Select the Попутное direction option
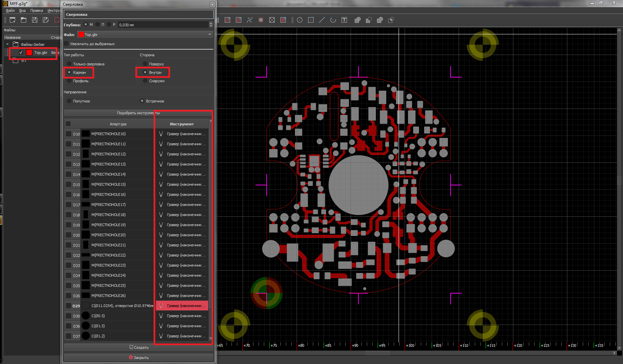 pyautogui.click(x=69, y=101)
